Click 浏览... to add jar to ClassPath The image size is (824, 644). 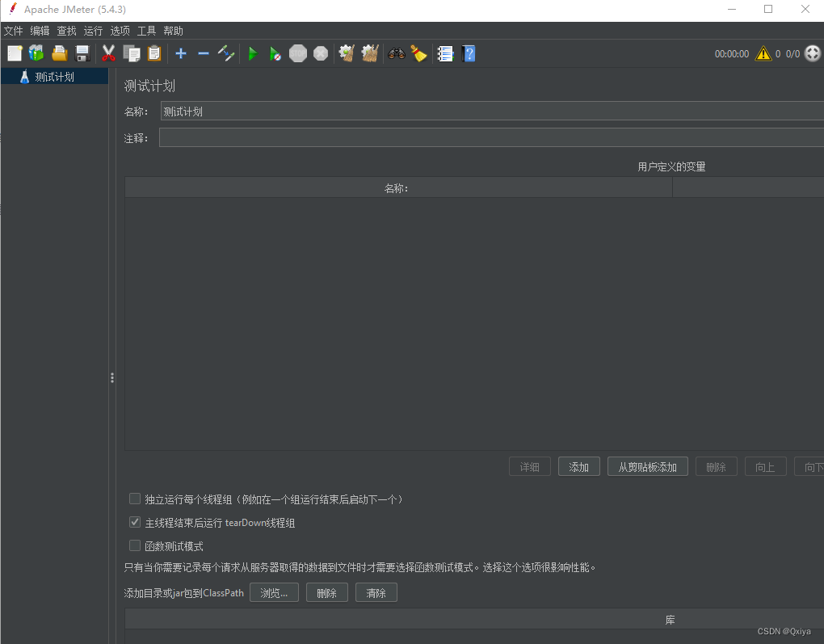275,592
